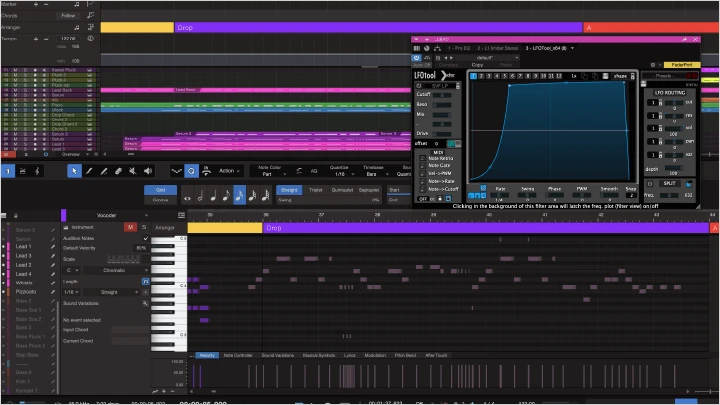Select Lead 1 in the track list
Image resolution: width=720 pixels, height=405 pixels.
click(23, 247)
